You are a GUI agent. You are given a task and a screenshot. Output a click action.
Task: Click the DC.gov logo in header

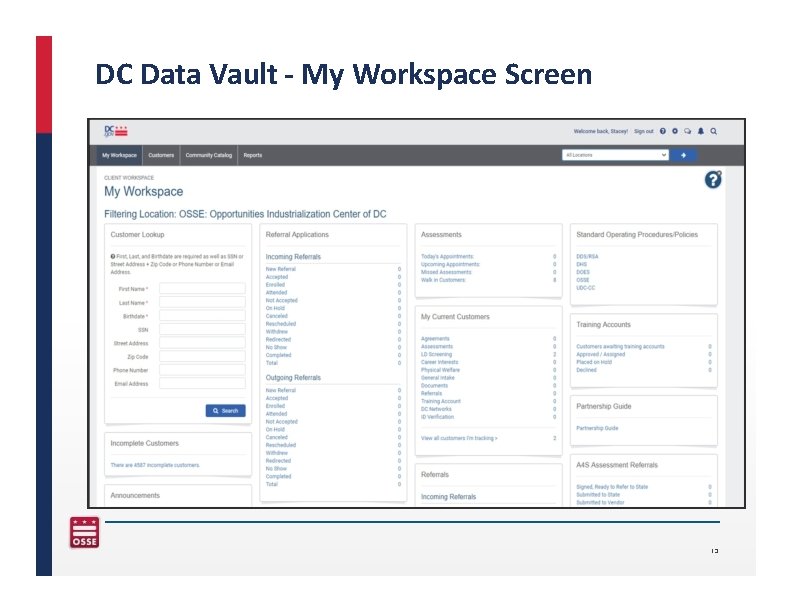[116, 131]
